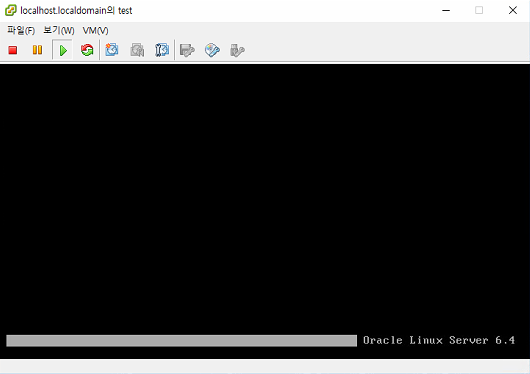This screenshot has height=374, width=530.
Task: Connect the USB device icon
Action: (237, 50)
